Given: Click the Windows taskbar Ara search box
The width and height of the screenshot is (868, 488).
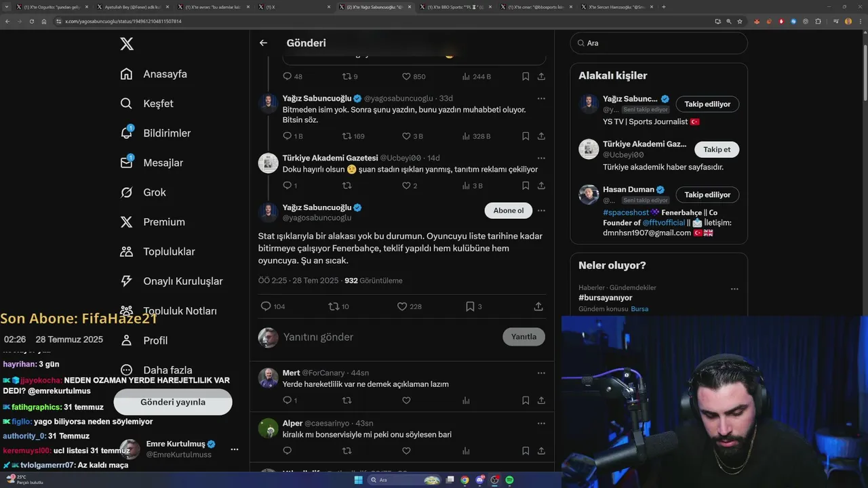Looking at the screenshot, I should click(x=403, y=480).
